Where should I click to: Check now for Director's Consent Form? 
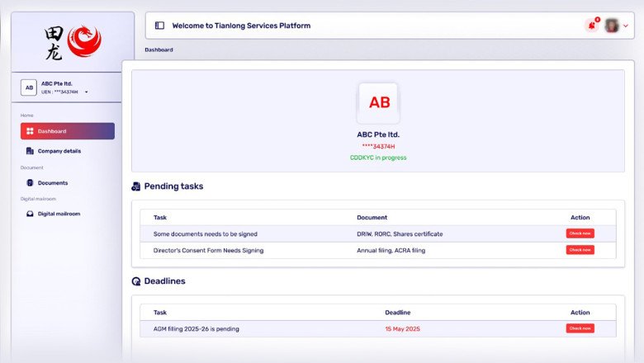click(x=580, y=250)
